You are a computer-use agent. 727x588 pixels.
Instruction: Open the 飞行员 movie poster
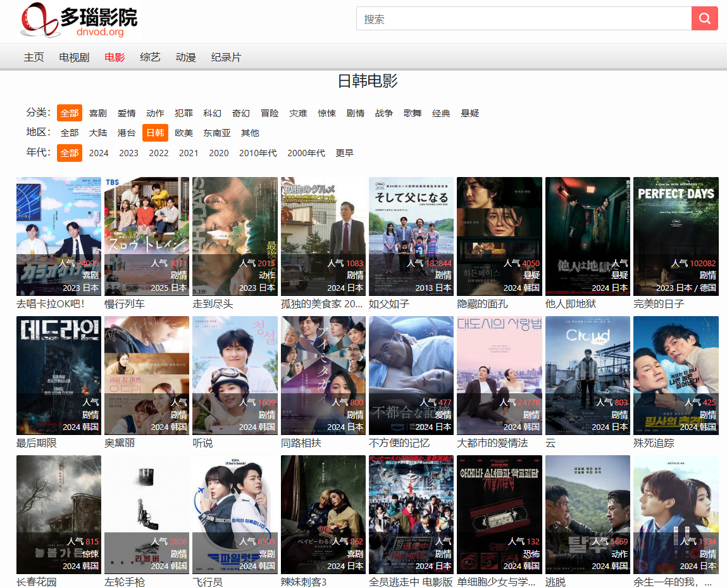(x=235, y=514)
